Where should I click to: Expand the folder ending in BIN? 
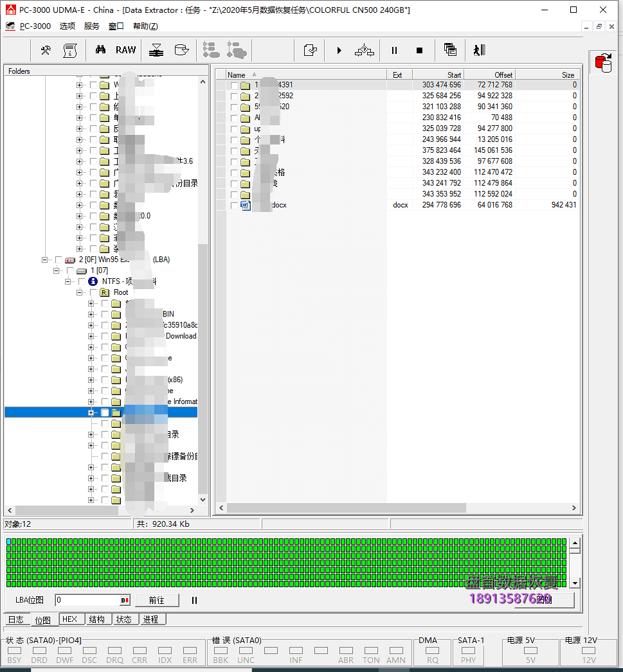point(91,315)
